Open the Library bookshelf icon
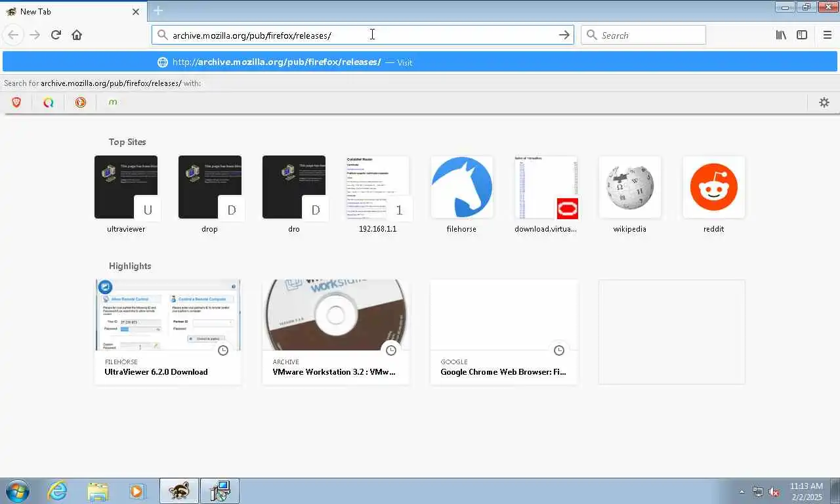840x504 pixels. (781, 35)
